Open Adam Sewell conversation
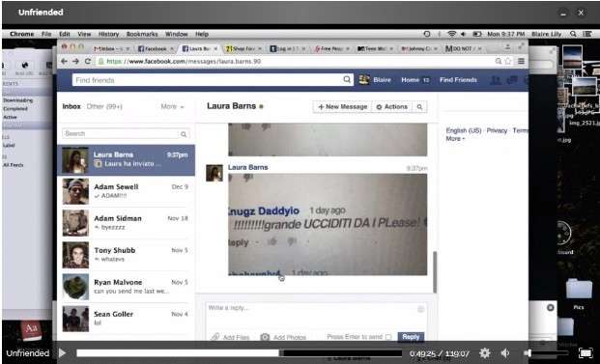This screenshot has height=364, width=600. click(x=126, y=191)
